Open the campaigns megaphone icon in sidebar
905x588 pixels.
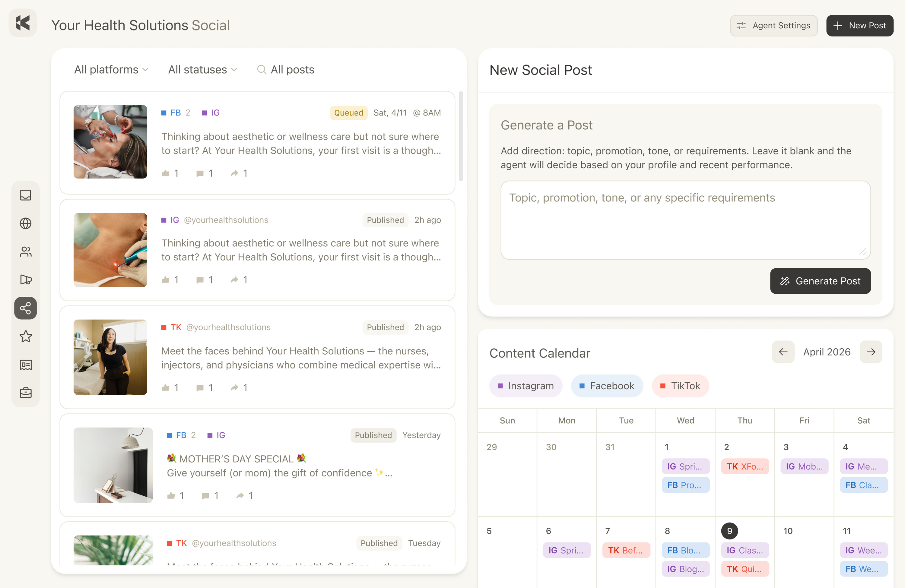coord(25,280)
